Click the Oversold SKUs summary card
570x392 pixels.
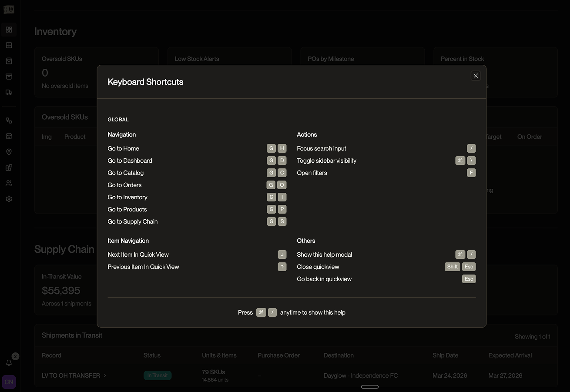click(x=97, y=72)
